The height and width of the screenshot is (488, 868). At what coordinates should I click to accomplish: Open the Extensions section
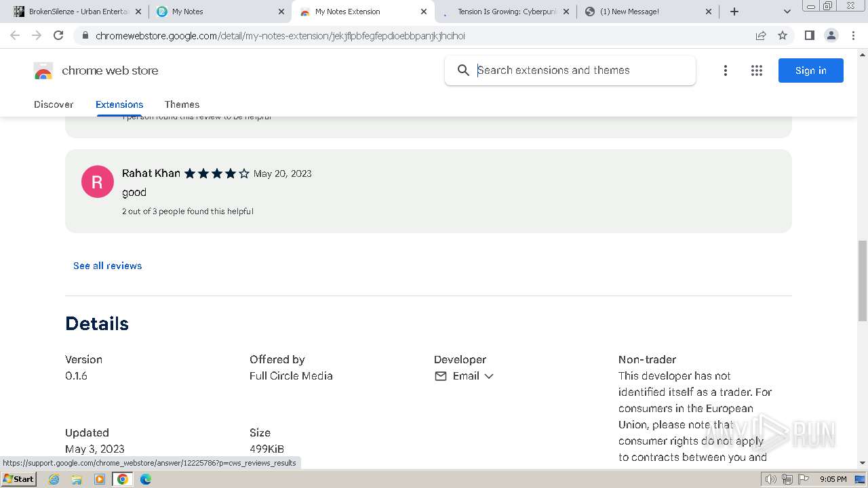point(119,104)
